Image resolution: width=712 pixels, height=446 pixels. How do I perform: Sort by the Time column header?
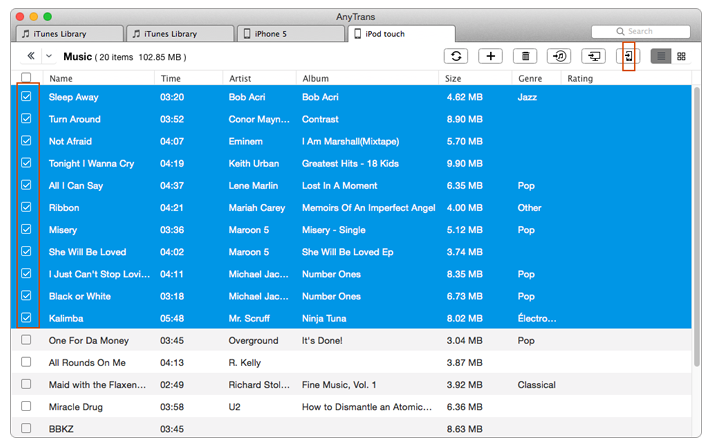click(x=171, y=79)
